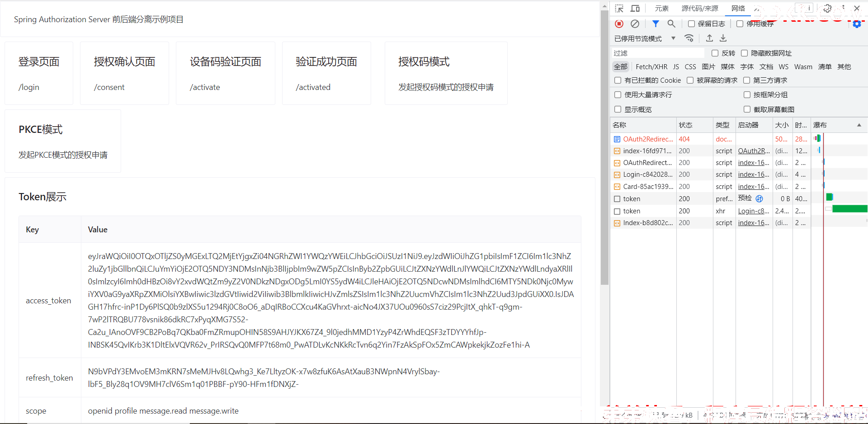868x424 pixels.
Task: Open the 登录页面 /login card
Action: click(39, 73)
